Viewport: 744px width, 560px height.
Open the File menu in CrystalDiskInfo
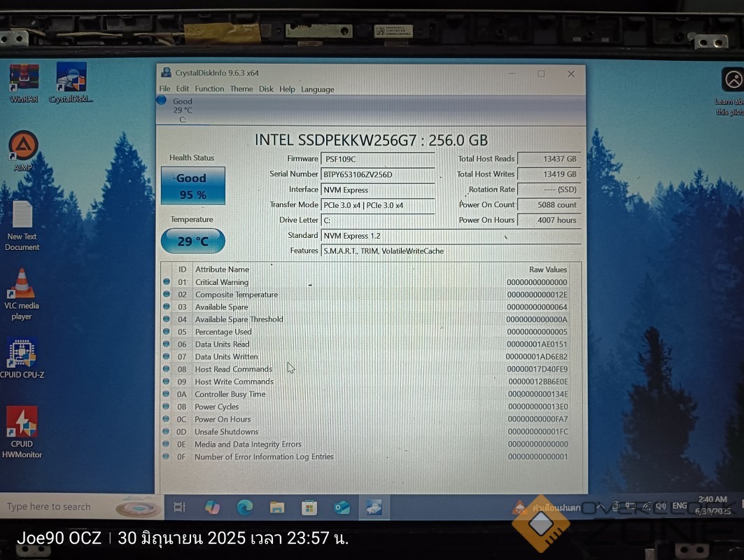click(x=164, y=89)
